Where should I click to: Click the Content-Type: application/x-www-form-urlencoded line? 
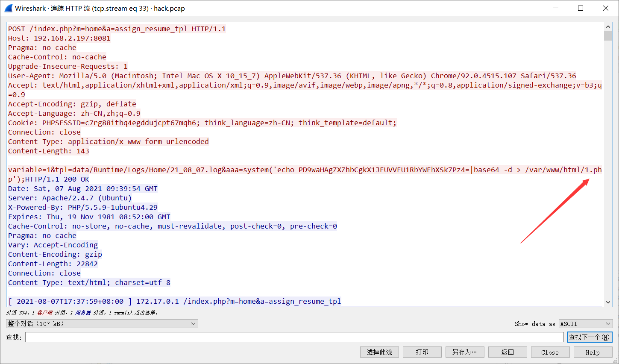click(x=109, y=141)
